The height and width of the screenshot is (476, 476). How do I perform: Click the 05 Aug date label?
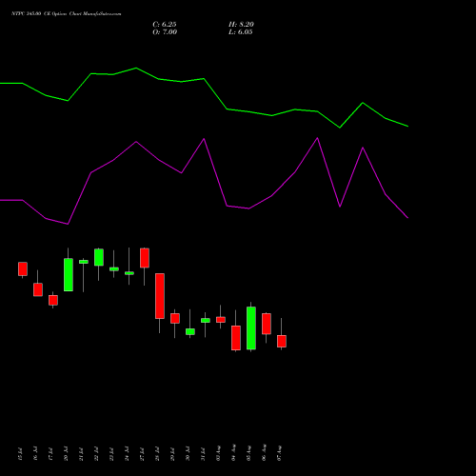point(249,453)
